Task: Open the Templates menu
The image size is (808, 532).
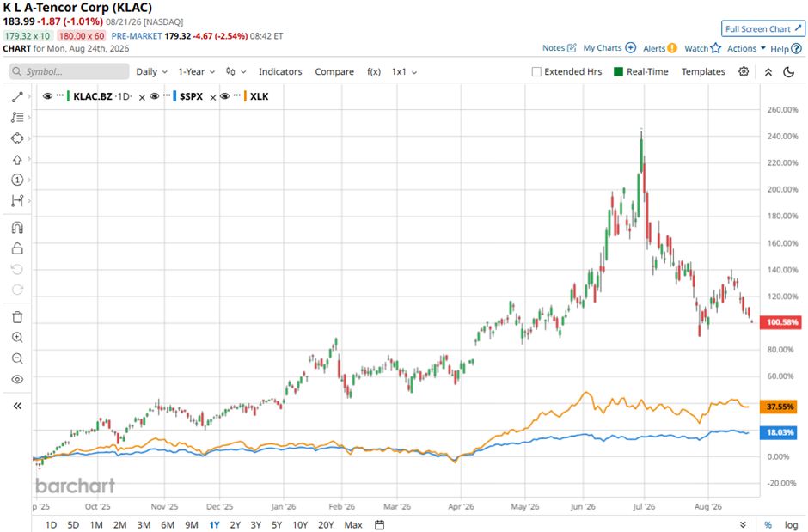Action: click(703, 71)
